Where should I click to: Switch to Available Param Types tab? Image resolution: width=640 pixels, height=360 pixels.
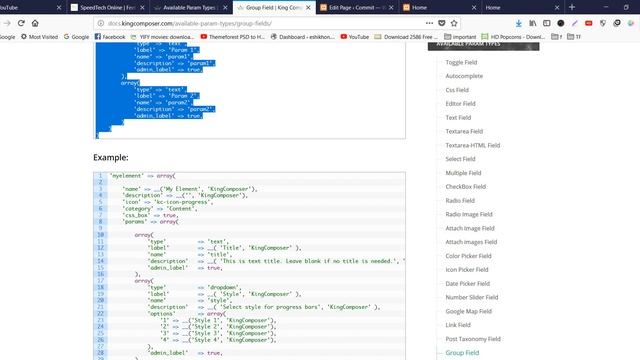click(191, 7)
